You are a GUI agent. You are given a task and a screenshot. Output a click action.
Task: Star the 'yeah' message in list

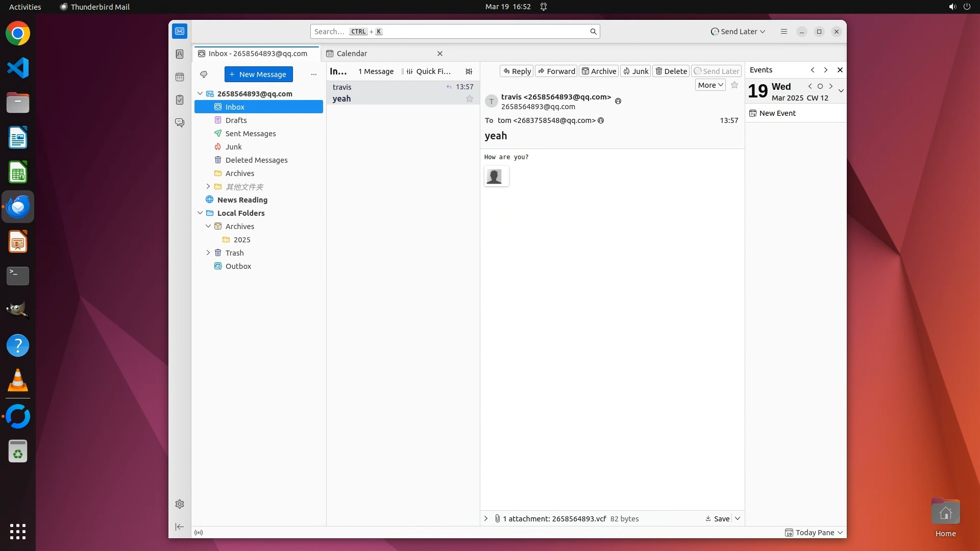click(x=470, y=99)
